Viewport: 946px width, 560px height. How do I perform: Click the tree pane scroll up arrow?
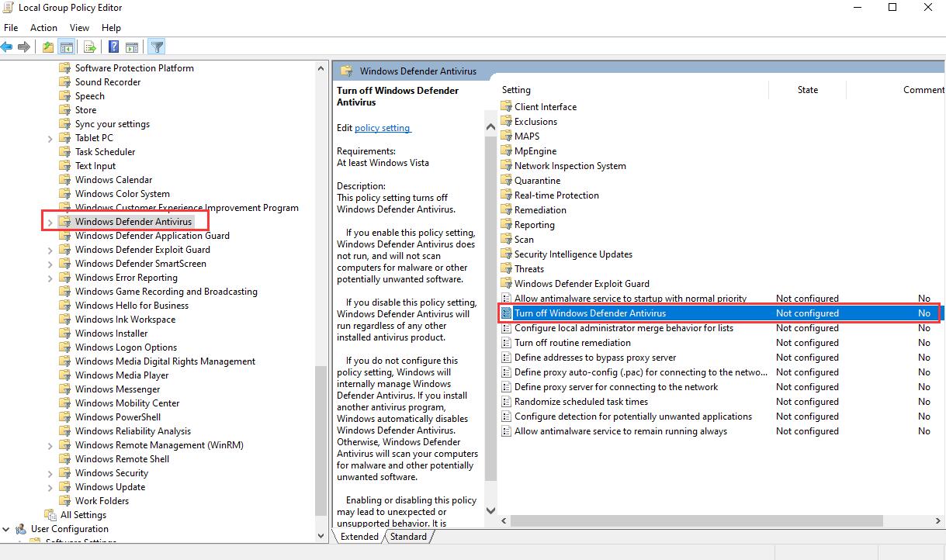[x=322, y=68]
